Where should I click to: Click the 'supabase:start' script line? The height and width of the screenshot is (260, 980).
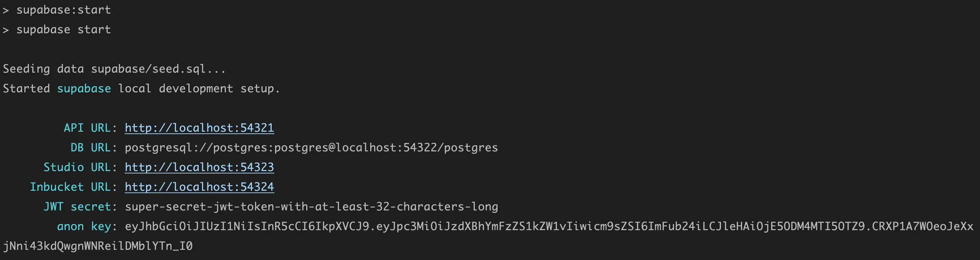click(x=63, y=10)
